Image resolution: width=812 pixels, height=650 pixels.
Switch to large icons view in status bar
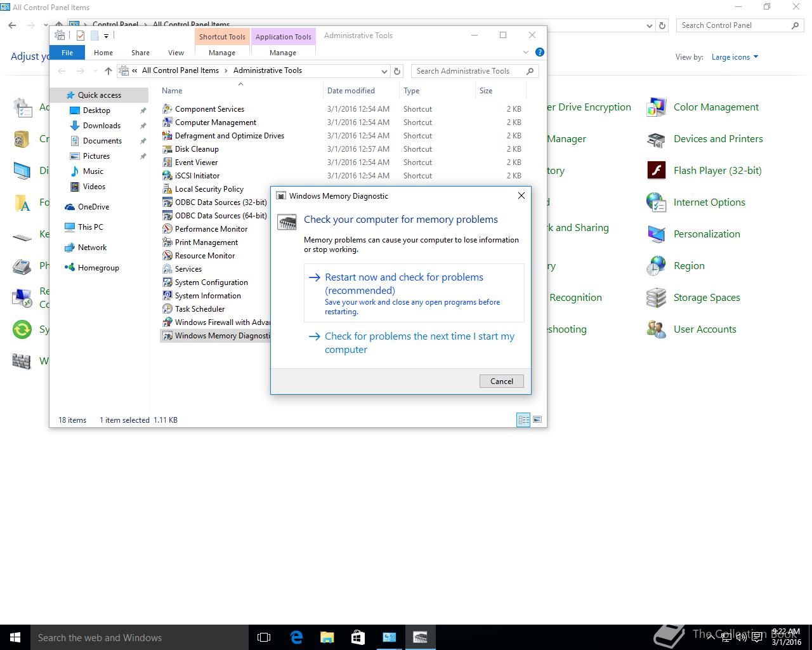[537, 420]
